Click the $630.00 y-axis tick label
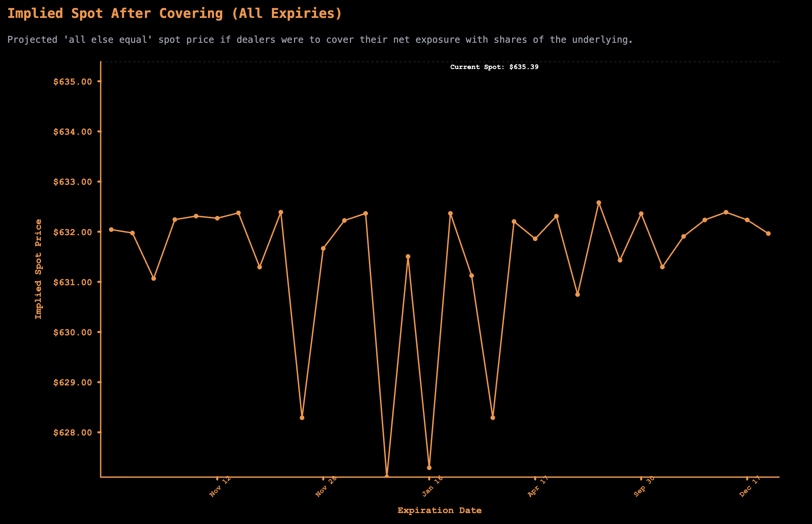This screenshot has height=524, width=812. 73,332
